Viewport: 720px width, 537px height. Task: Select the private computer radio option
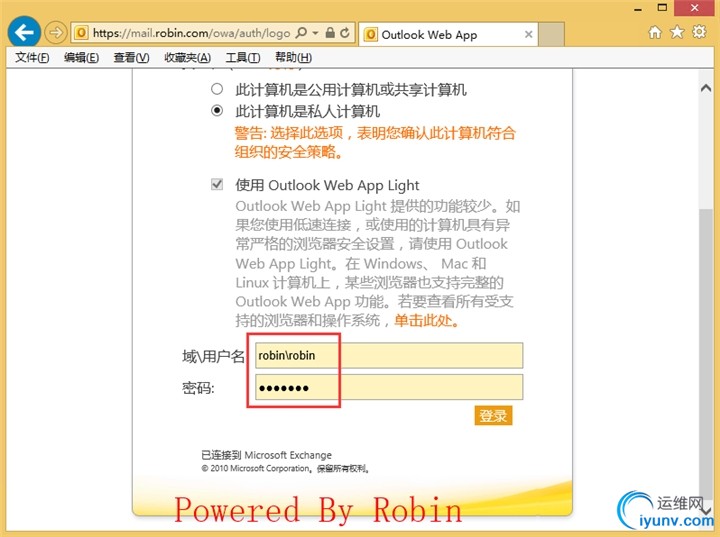[217, 111]
